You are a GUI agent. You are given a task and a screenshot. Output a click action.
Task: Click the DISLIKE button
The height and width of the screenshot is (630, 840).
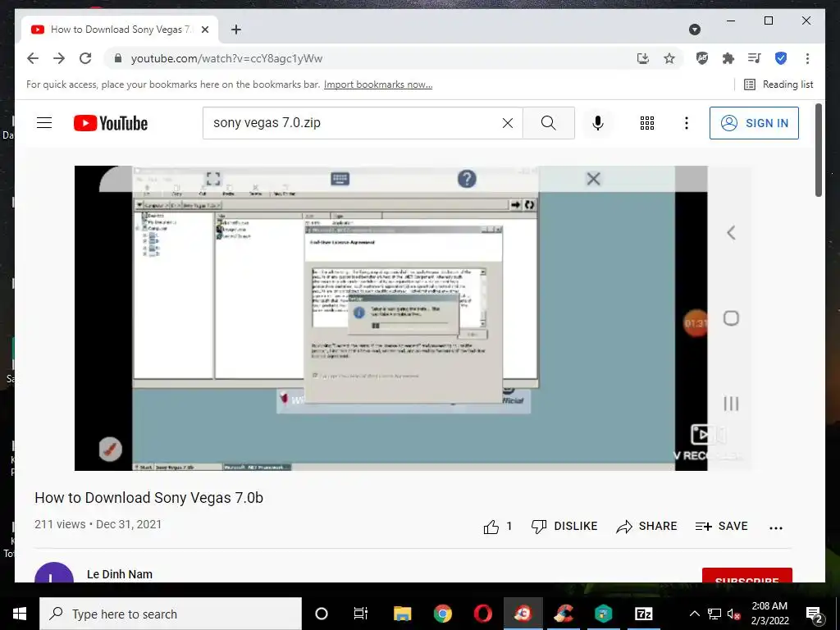tap(564, 526)
